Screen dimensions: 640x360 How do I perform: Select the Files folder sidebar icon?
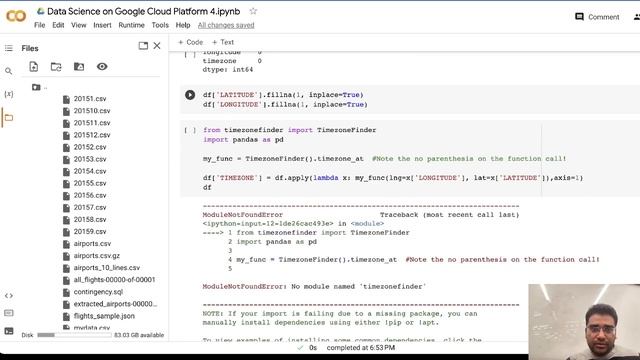pos(9,118)
